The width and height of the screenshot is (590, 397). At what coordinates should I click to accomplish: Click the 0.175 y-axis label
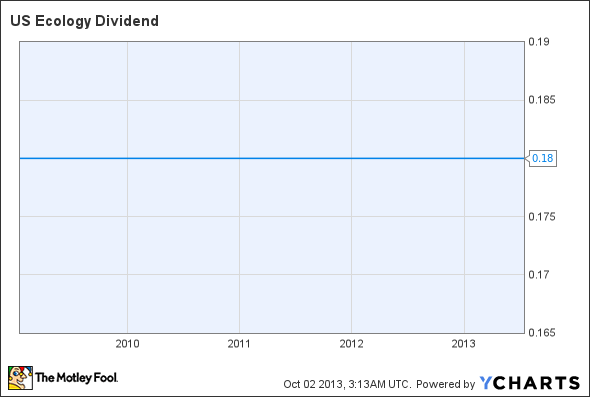(542, 217)
